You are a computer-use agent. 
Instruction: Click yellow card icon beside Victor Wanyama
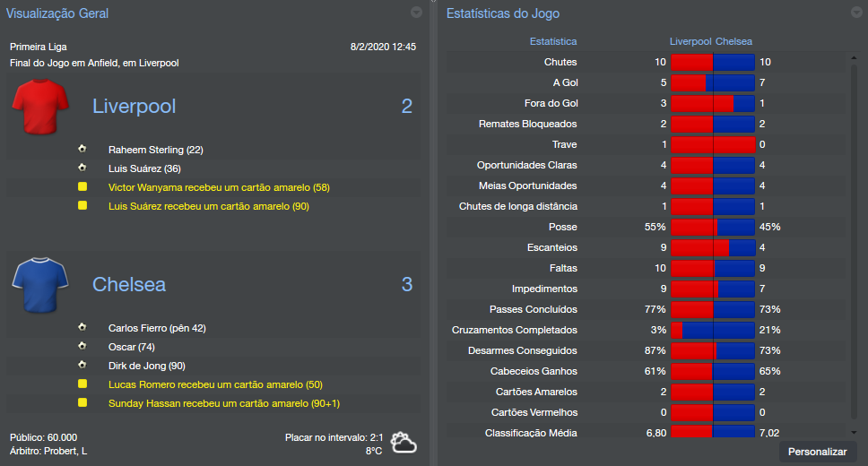coord(82,186)
